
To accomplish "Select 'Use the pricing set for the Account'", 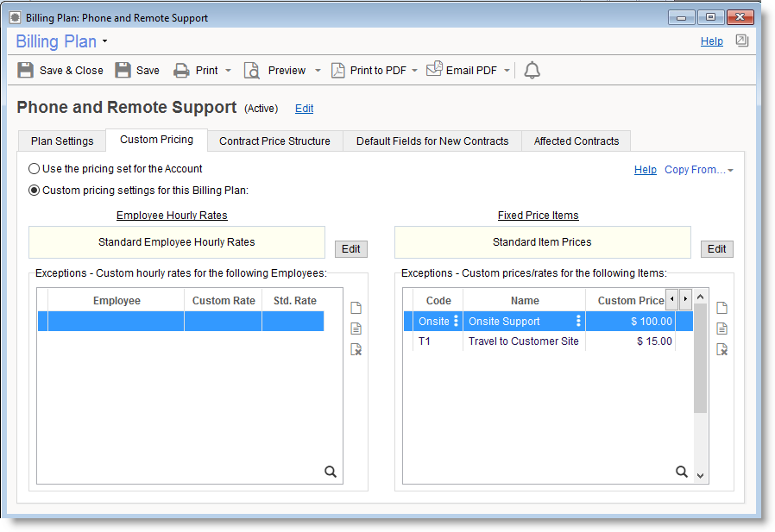I will tap(35, 169).
